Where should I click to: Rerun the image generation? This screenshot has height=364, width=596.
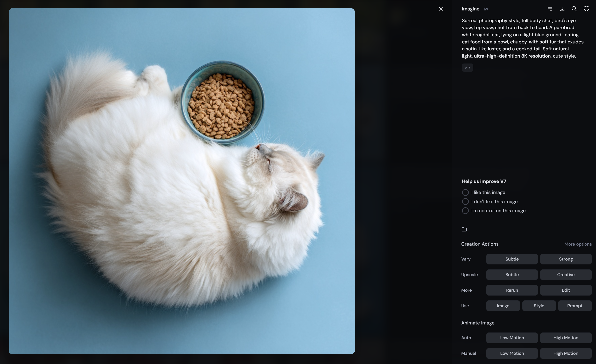[512, 290]
